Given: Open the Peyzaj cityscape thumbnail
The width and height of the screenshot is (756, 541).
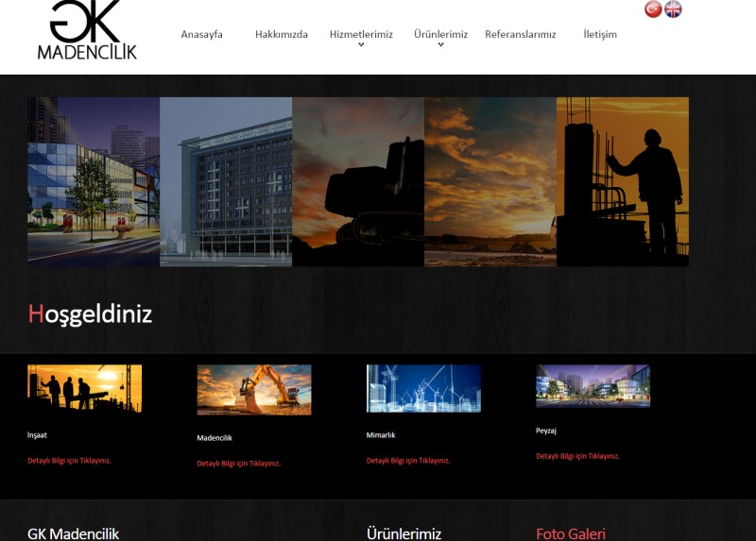Looking at the screenshot, I should click(593, 386).
